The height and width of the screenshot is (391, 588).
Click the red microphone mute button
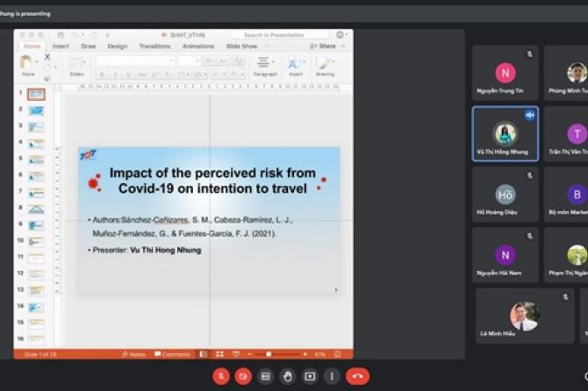[x=222, y=376]
